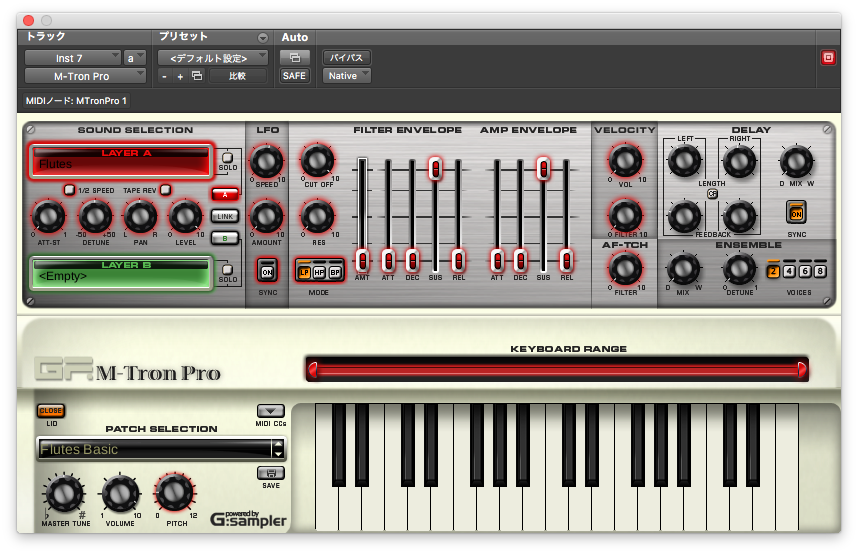Click the Pitch knob

click(175, 492)
